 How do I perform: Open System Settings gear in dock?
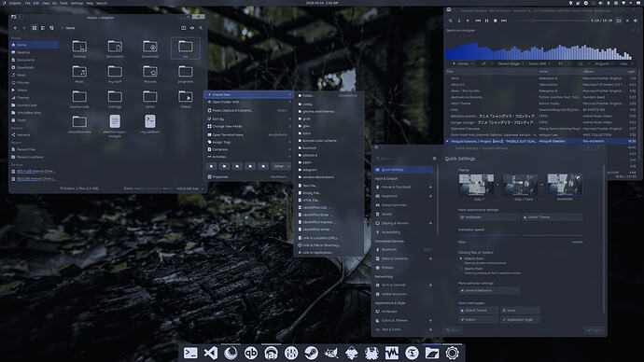click(x=452, y=353)
